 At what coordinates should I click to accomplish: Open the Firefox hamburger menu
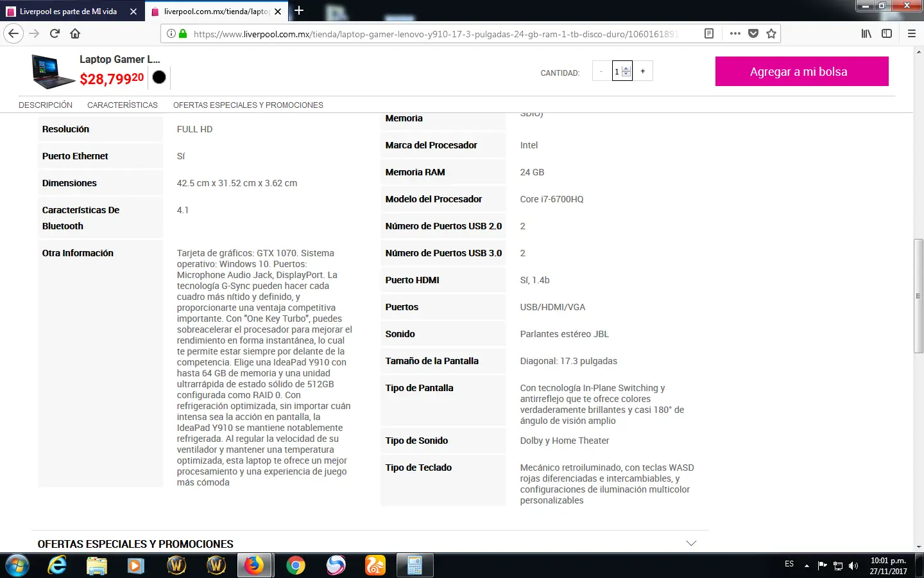(912, 33)
